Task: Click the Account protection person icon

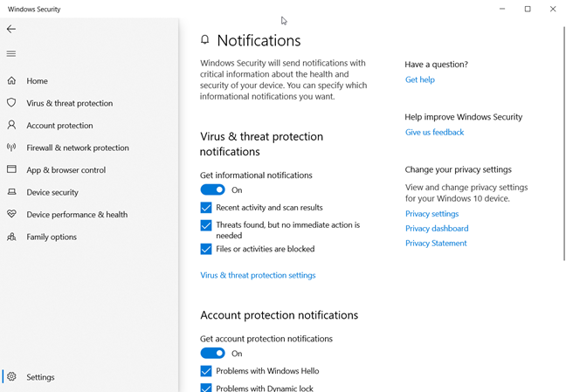Action: (11, 125)
